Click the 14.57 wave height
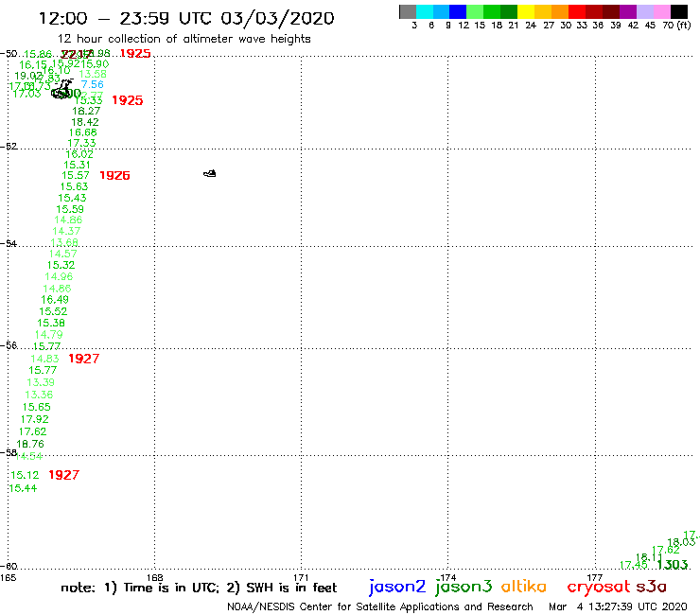This screenshot has width=700, height=615. click(62, 255)
